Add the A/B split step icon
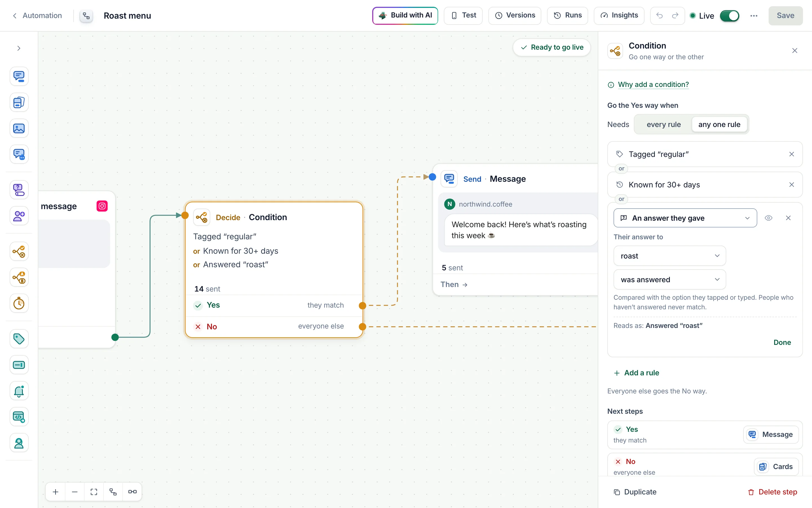812x508 pixels. 19,277
